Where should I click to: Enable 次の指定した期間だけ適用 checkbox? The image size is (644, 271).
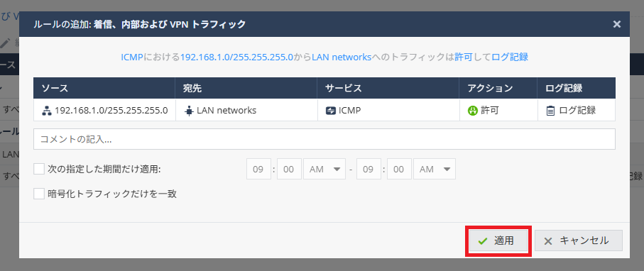(39, 169)
